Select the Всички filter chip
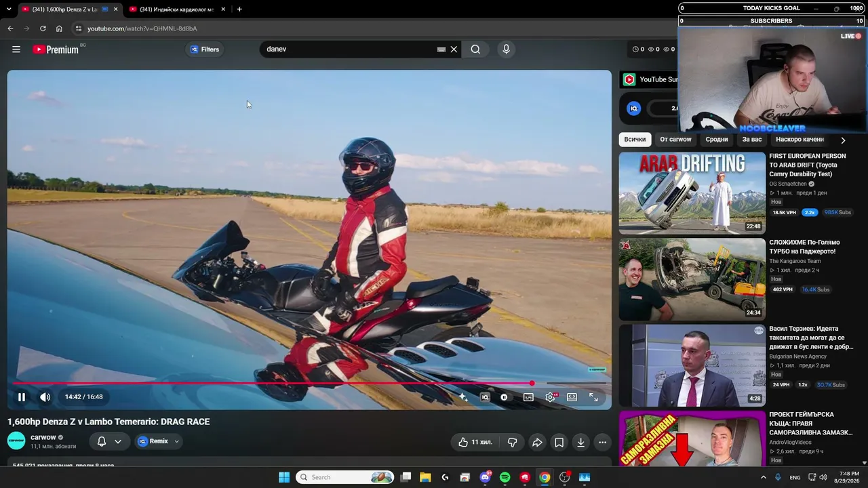868x488 pixels. point(635,140)
